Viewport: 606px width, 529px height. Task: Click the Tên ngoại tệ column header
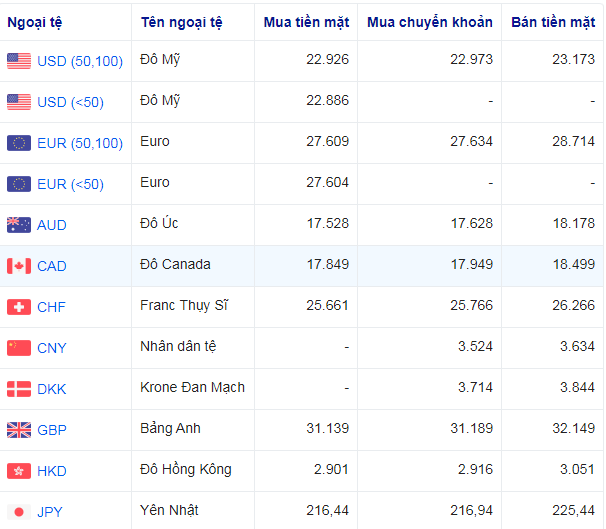pos(182,21)
